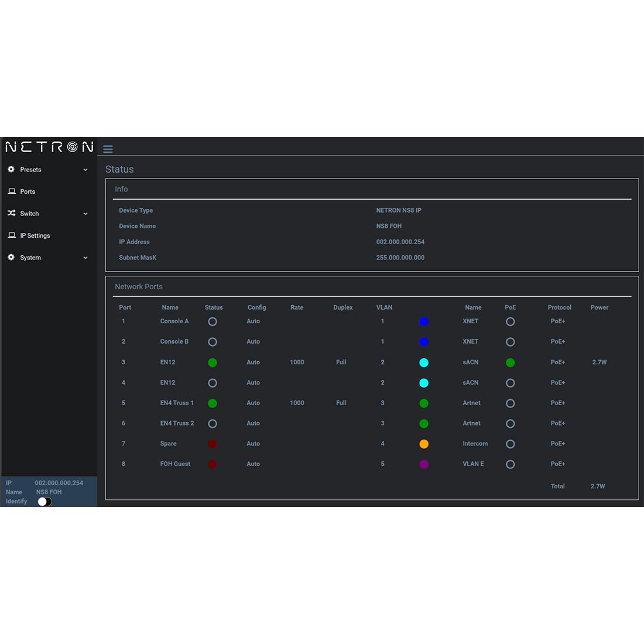Select IP Settings in the sidebar
The height and width of the screenshot is (644, 644).
pyautogui.click(x=35, y=235)
